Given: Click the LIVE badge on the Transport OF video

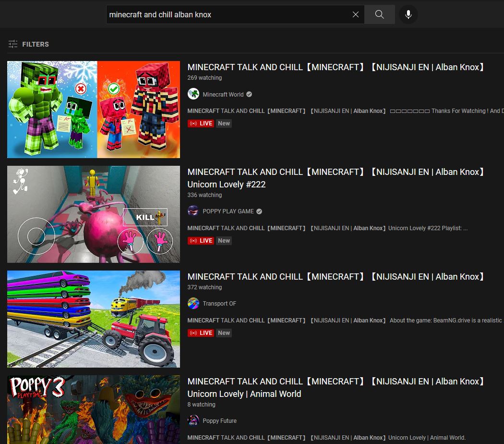Looking at the screenshot, I should pos(201,333).
